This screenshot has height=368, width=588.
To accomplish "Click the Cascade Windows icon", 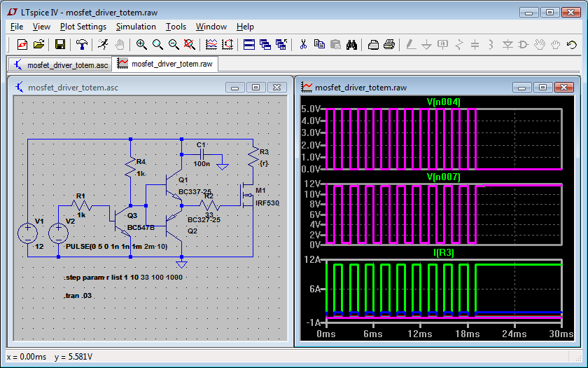I will click(265, 45).
